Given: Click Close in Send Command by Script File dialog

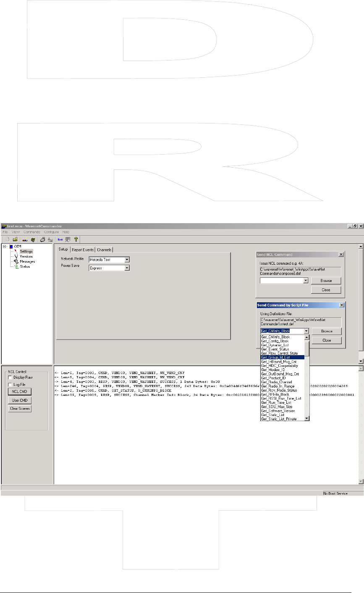Looking at the screenshot, I should pos(326,340).
